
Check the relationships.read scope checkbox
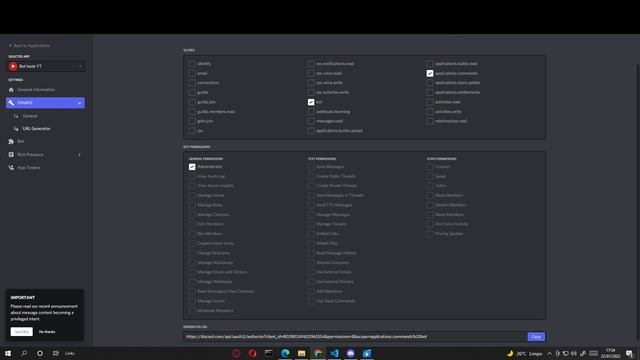430,121
